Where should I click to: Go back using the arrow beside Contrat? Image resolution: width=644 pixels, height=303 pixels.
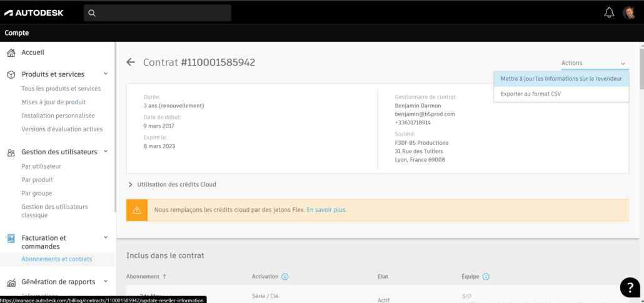(131, 62)
